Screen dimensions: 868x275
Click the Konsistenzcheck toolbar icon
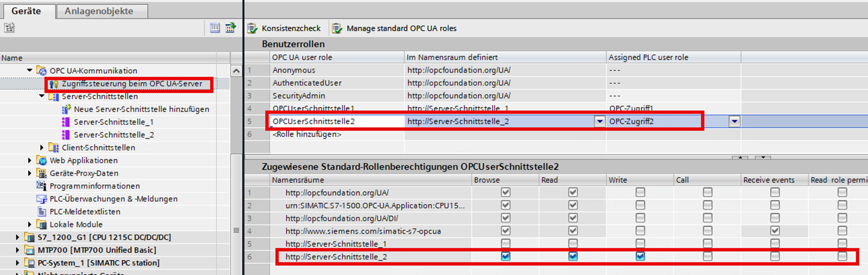pos(252,28)
